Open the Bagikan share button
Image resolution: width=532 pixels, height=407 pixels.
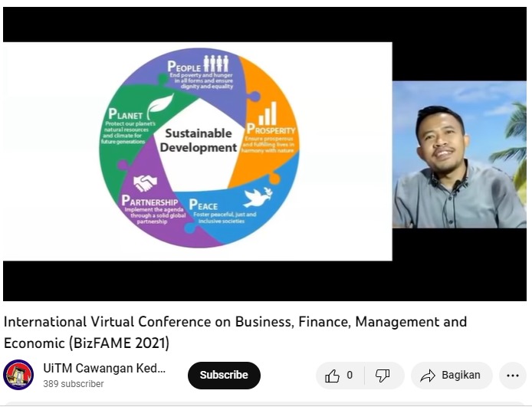coord(452,375)
